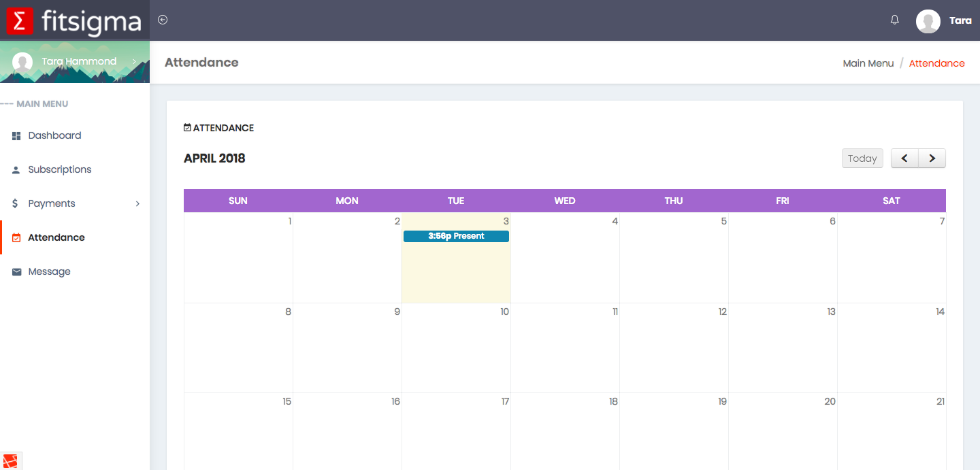This screenshot has width=980, height=470.
Task: Go to the Message menu item
Action: pyautogui.click(x=50, y=271)
